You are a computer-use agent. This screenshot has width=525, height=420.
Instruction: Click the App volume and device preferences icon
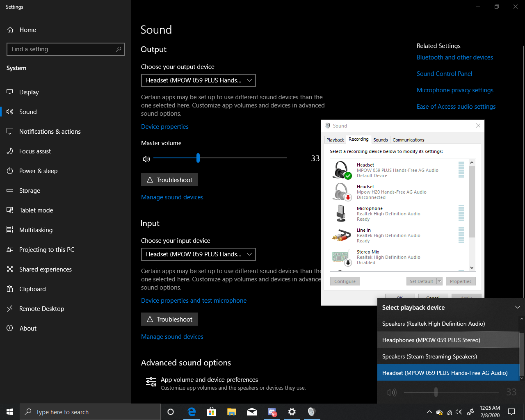pyautogui.click(x=151, y=382)
